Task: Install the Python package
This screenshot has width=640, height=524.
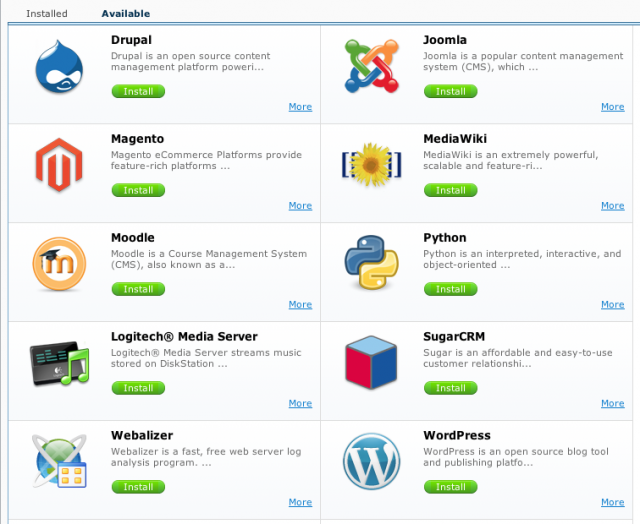Action: point(451,289)
